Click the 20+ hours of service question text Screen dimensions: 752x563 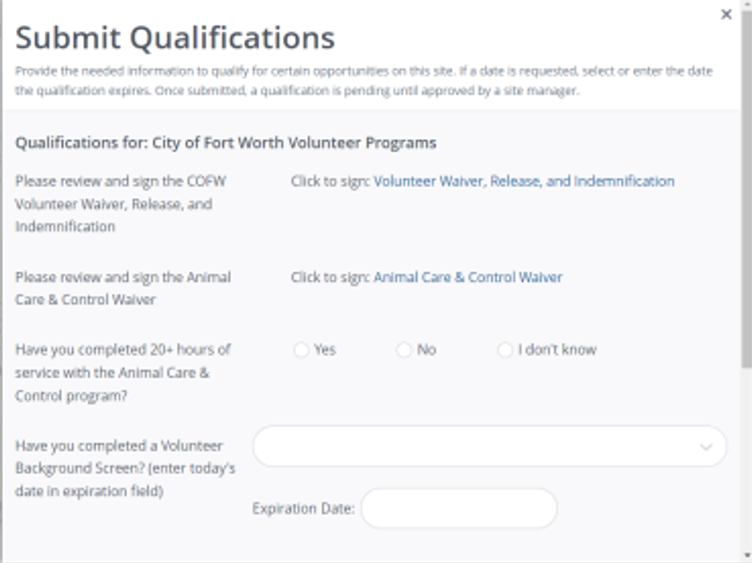pos(122,372)
